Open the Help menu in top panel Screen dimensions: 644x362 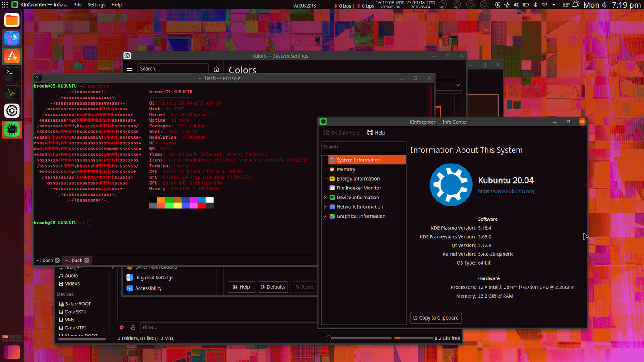pos(116,5)
